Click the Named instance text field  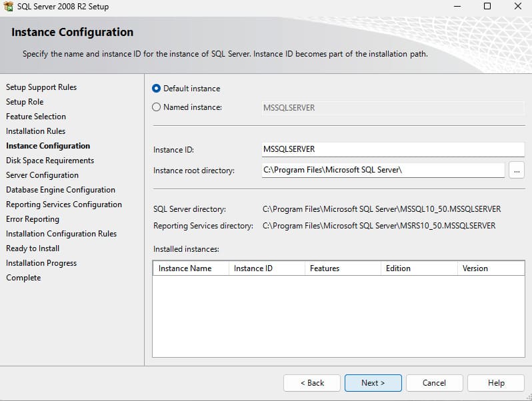393,108
